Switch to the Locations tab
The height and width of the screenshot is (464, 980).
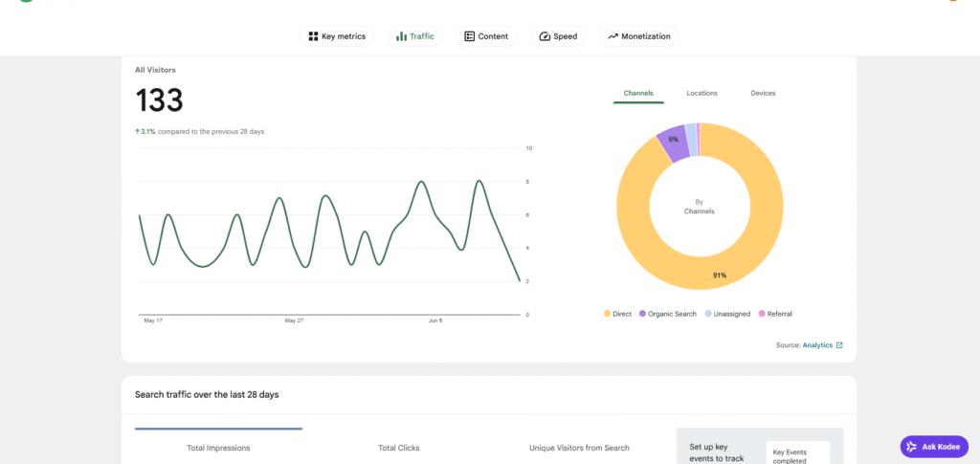coord(702,93)
